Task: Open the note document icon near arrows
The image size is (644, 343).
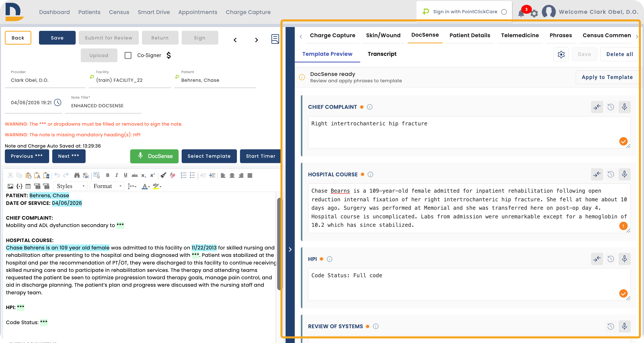Action: coord(275,39)
